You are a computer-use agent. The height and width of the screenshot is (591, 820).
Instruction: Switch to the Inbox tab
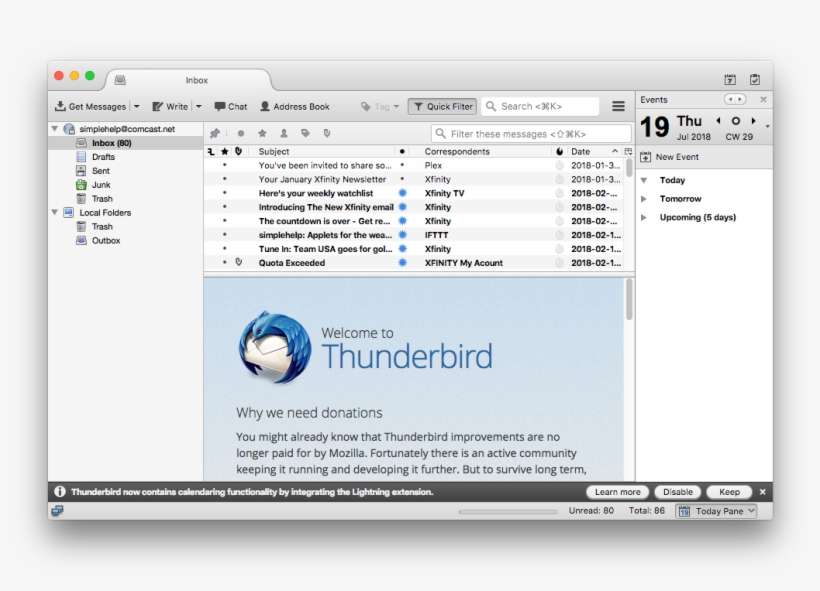coord(196,80)
